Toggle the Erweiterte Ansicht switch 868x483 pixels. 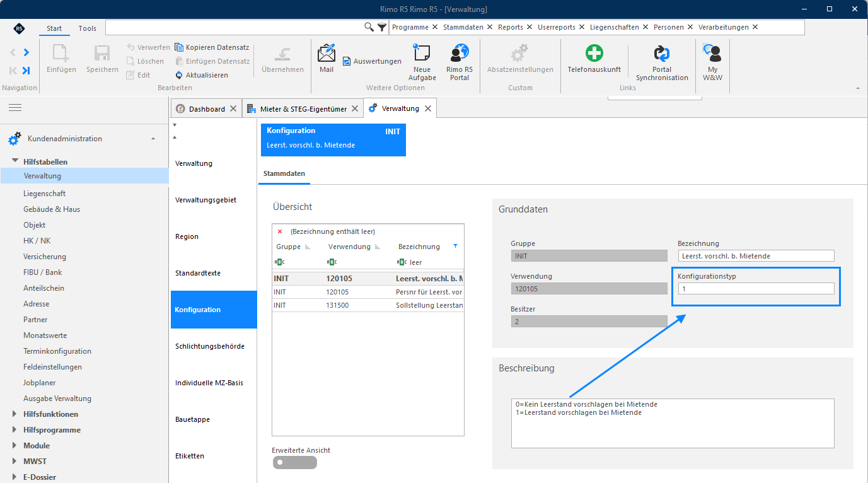(x=295, y=462)
